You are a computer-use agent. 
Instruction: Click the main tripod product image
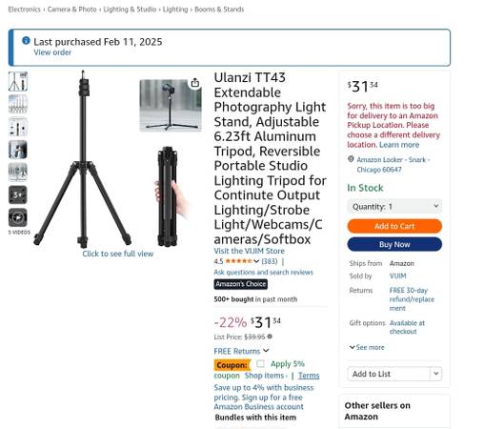click(82, 159)
